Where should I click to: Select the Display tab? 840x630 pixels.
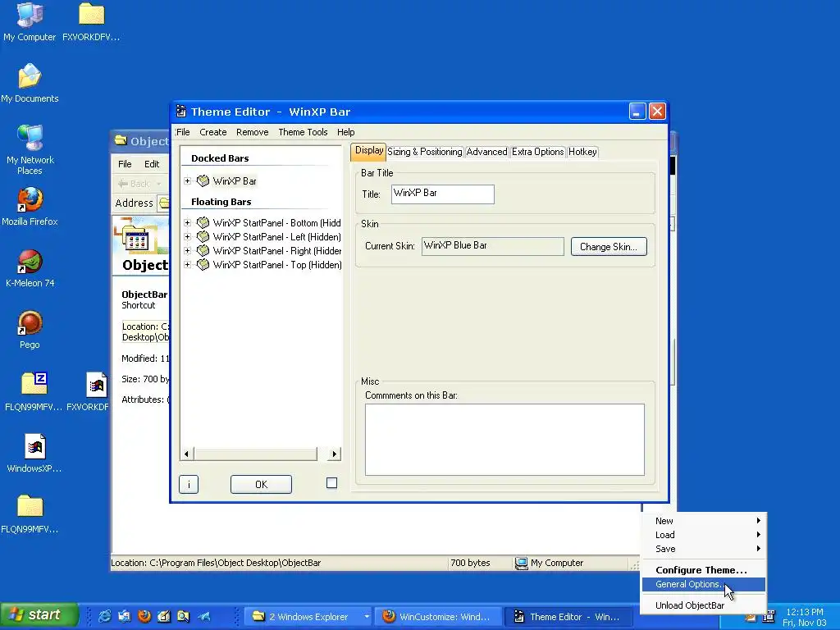(368, 151)
